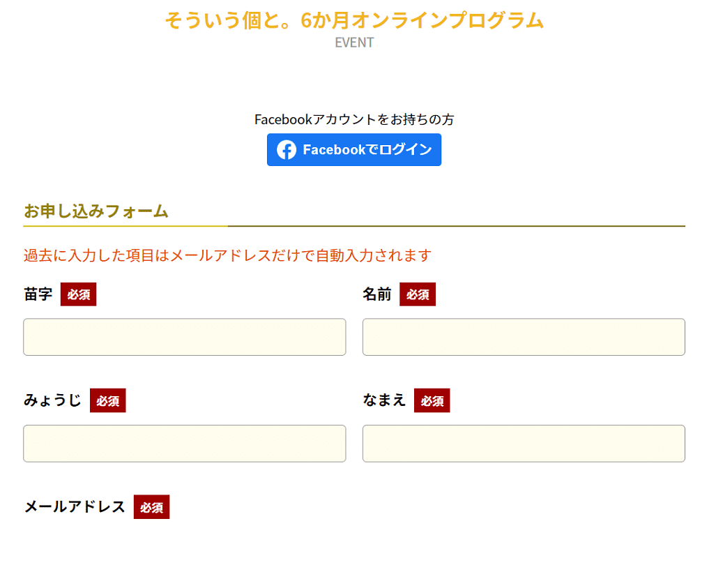Click the 必須 badge next to 名前
The image size is (716, 588).
[x=418, y=294]
